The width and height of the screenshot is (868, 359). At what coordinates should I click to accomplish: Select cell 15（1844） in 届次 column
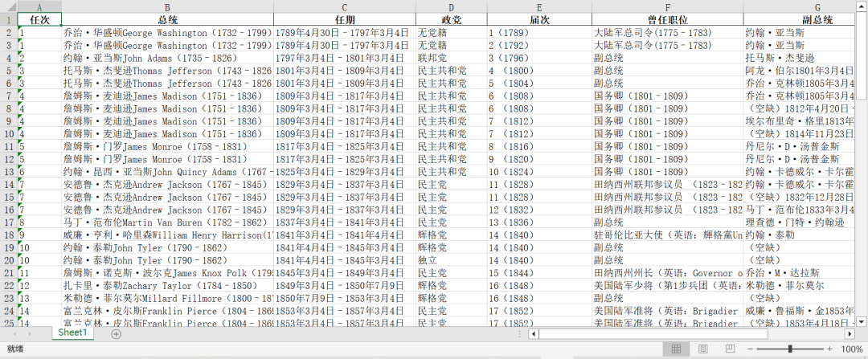[x=539, y=273]
